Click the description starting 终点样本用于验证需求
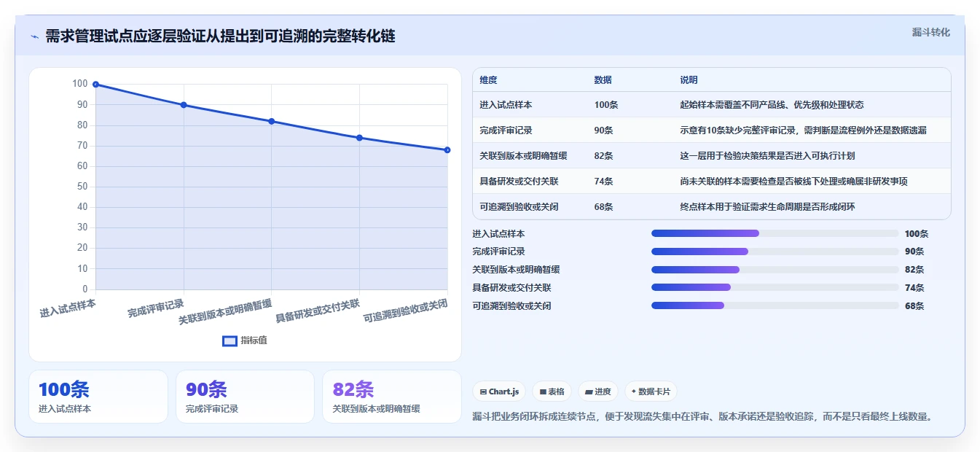Viewport: 980px width, 452px height. [767, 207]
